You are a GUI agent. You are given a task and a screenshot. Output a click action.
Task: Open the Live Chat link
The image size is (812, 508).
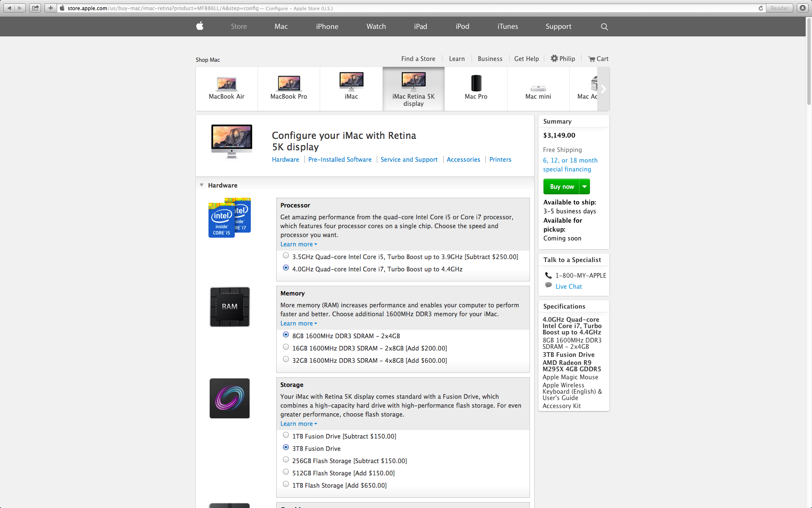point(568,287)
